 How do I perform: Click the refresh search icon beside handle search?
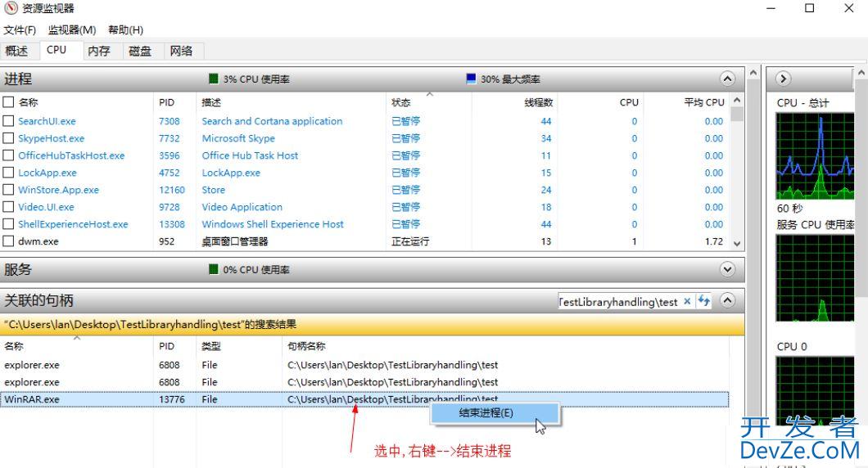pyautogui.click(x=703, y=301)
